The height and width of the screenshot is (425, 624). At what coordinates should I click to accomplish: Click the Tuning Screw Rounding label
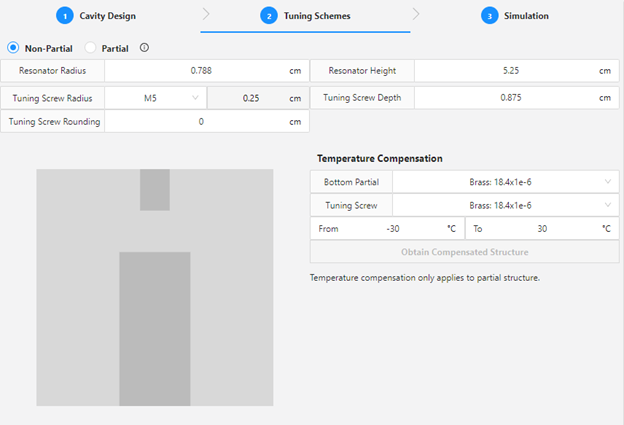pyautogui.click(x=55, y=122)
